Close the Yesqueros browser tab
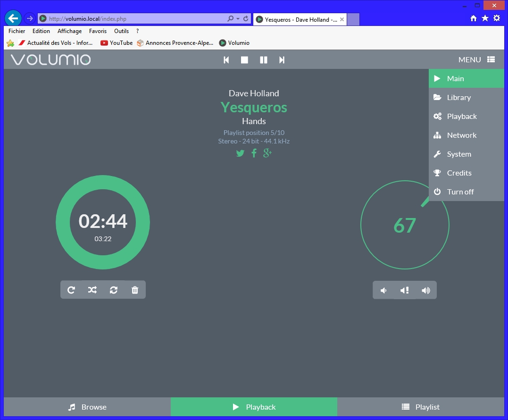The height and width of the screenshot is (420, 508). click(x=342, y=19)
